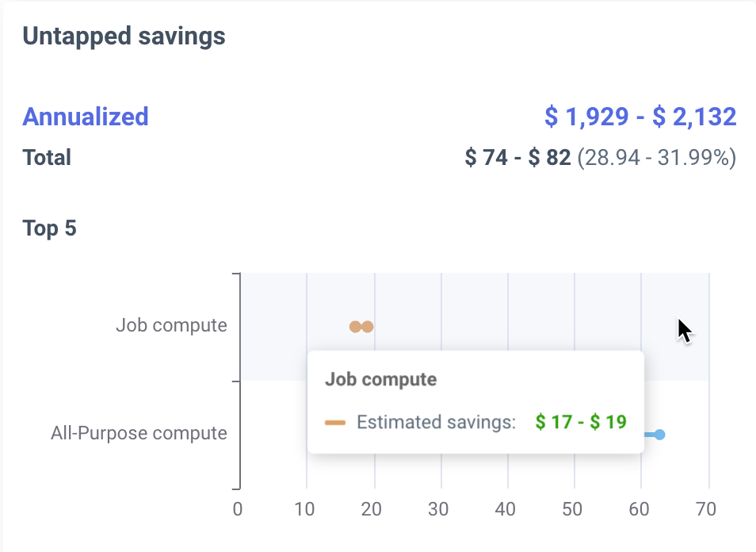Switch to the Annualized view
Screen dimensions: 756x552
[85, 117]
